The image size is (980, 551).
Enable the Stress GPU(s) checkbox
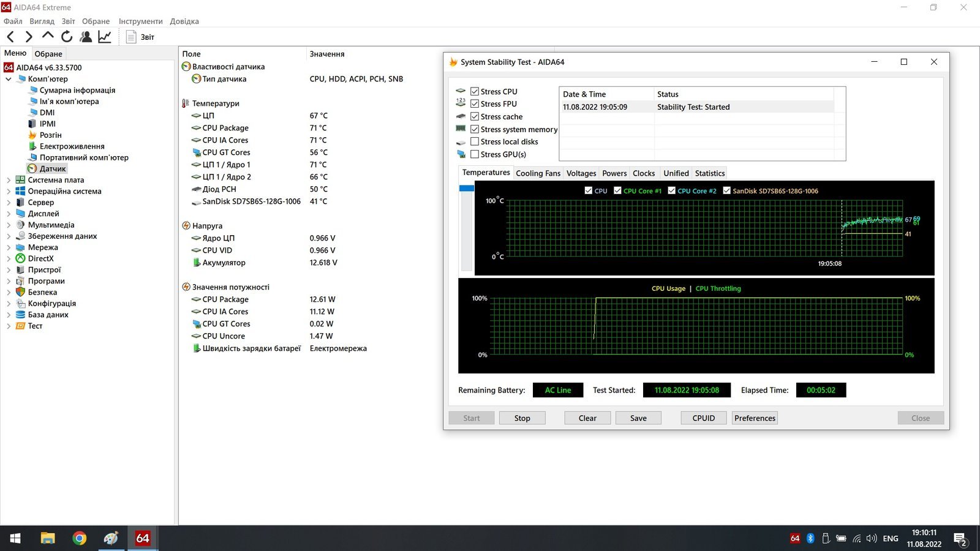[x=475, y=154]
